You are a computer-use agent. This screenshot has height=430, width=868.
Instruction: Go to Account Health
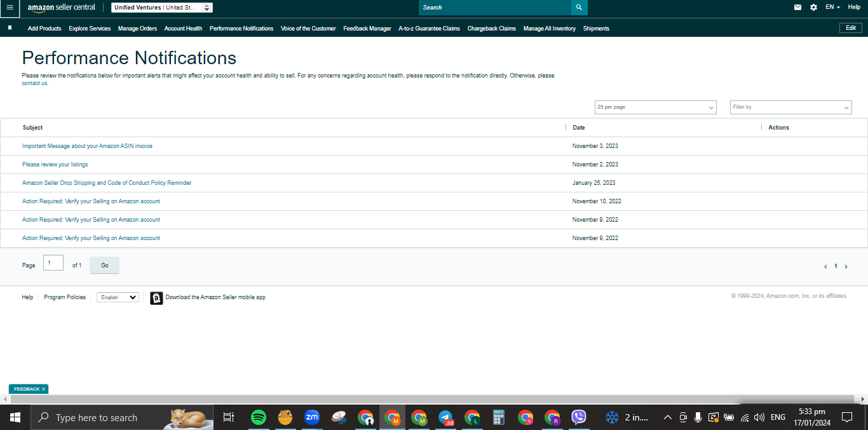(x=183, y=29)
